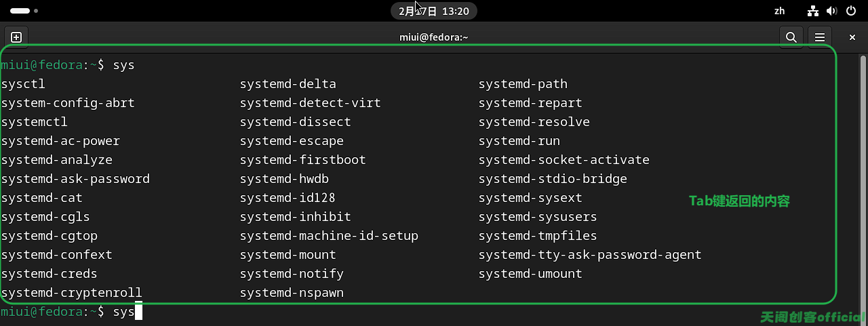
Task: Click systemd-machine-id-setup in output
Action: click(329, 236)
